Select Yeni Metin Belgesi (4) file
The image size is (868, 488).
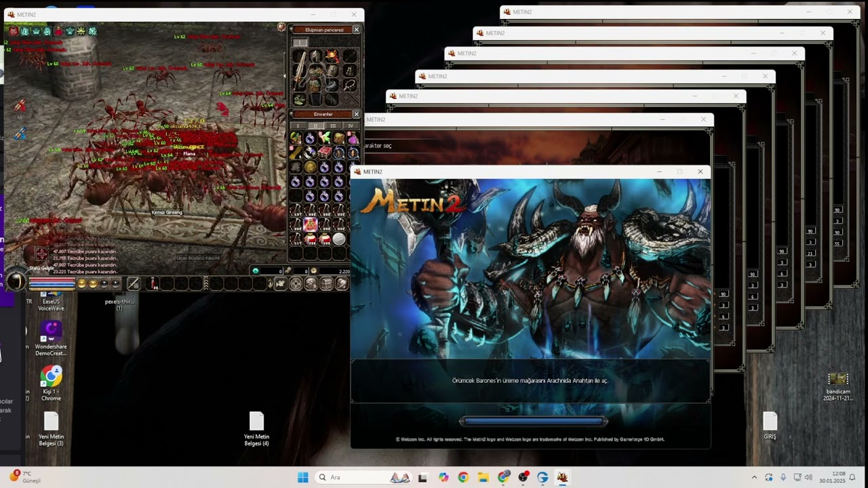pyautogui.click(x=256, y=429)
